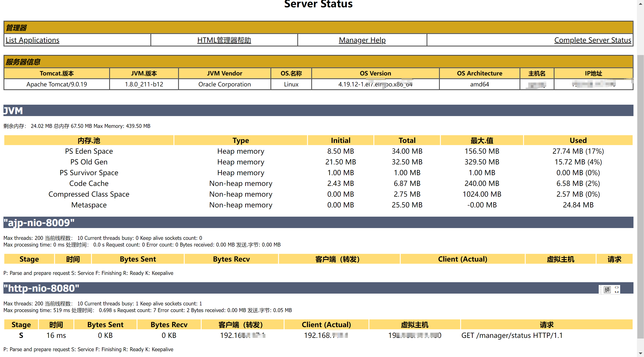The image size is (644, 357).
Task: Toggle the IME punctuation mode icon
Action: (x=617, y=290)
